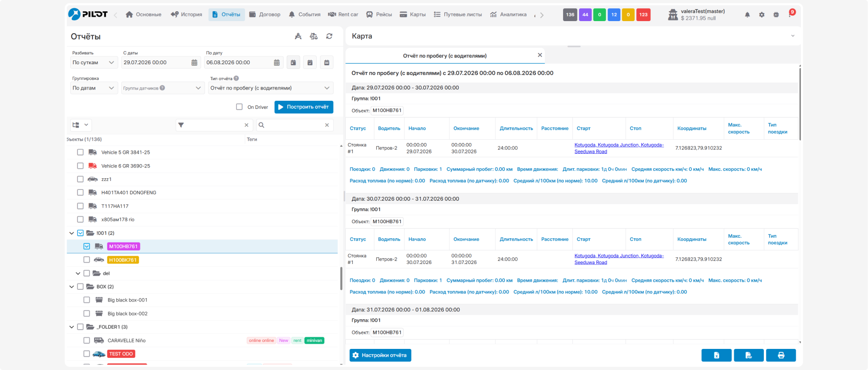The height and width of the screenshot is (370, 868).
Task: Collapse the BOX (2) folder
Action: pyautogui.click(x=72, y=287)
